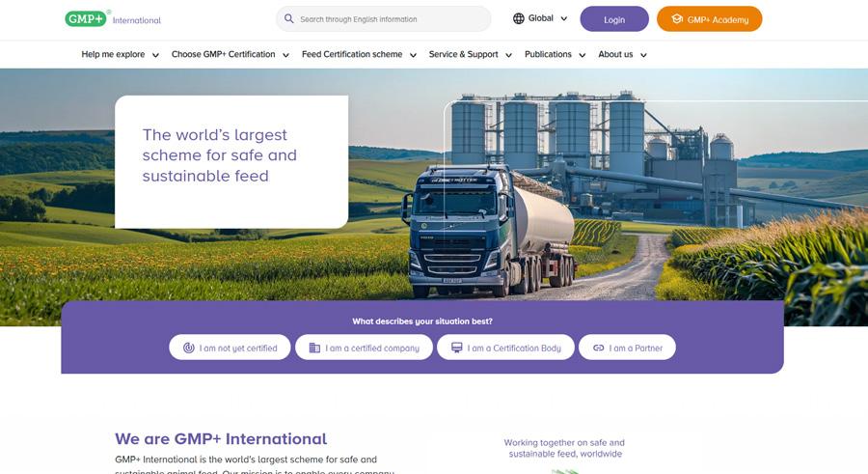Screen dimensions: 868x474
Task: Open the GMP+ Academy button
Action: (709, 19)
